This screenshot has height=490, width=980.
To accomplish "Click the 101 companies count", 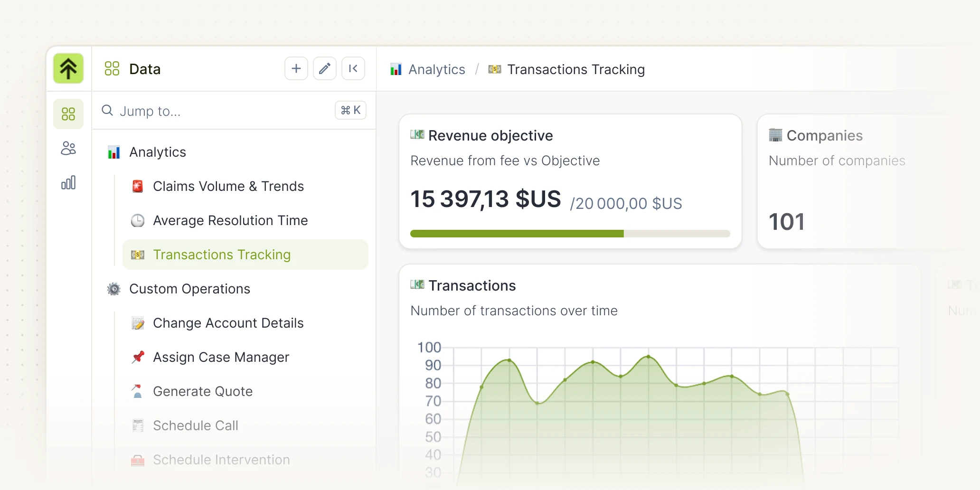I will pyautogui.click(x=787, y=222).
